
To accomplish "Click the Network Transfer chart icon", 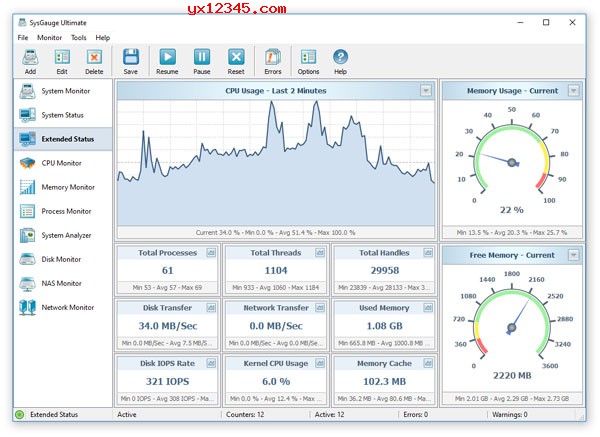I will click(320, 308).
